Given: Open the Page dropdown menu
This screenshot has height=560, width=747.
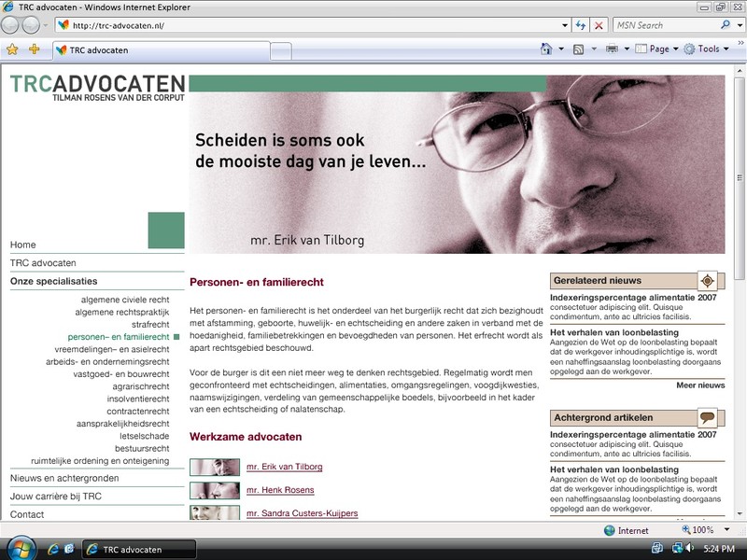Looking at the screenshot, I should [659, 49].
